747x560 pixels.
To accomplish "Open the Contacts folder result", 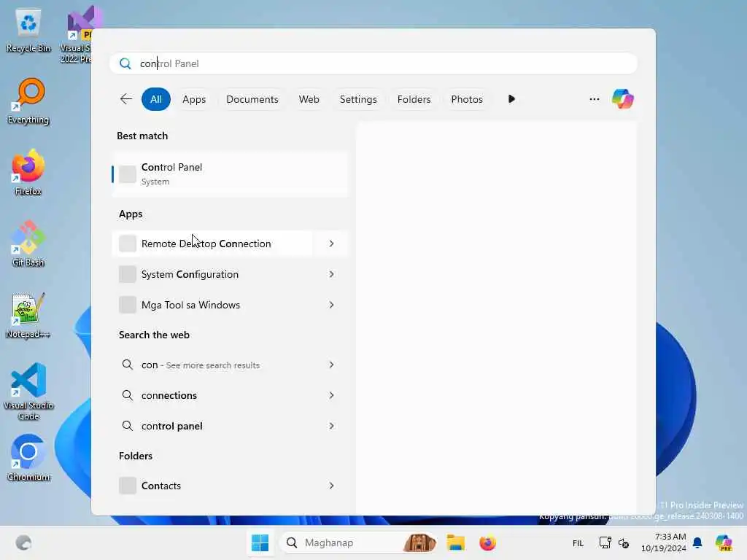I will click(212, 485).
